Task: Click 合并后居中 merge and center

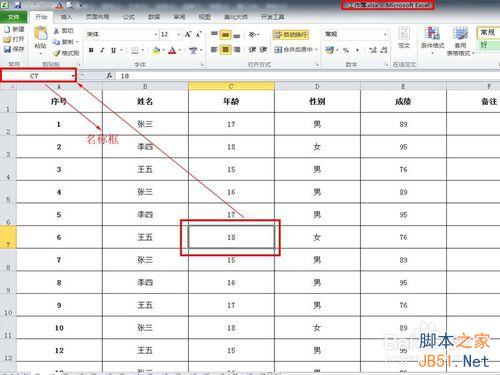Action: point(293,50)
